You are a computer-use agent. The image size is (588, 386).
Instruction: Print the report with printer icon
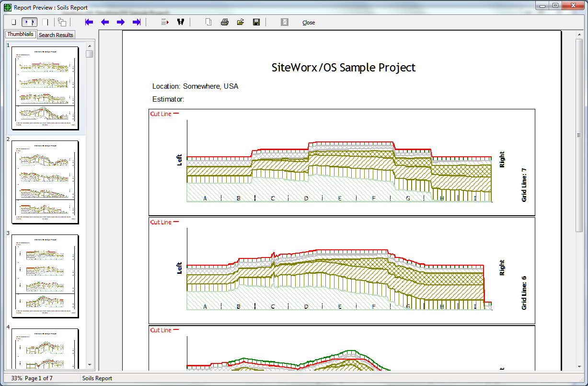click(224, 22)
